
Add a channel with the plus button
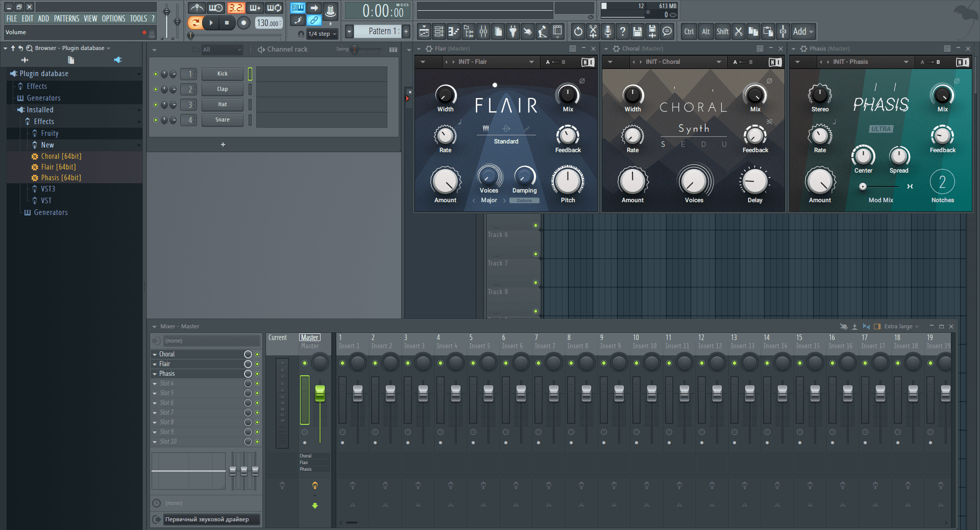(223, 144)
